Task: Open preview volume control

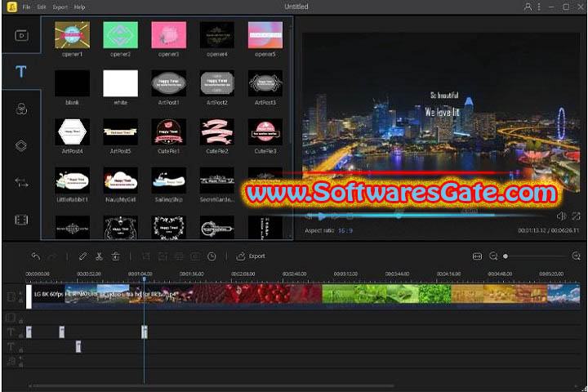Action: tap(561, 216)
